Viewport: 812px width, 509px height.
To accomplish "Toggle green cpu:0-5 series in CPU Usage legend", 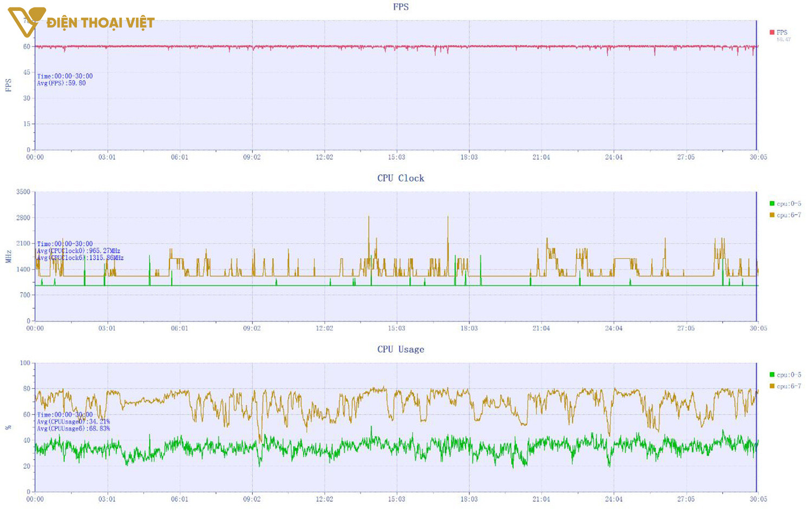I will [772, 374].
